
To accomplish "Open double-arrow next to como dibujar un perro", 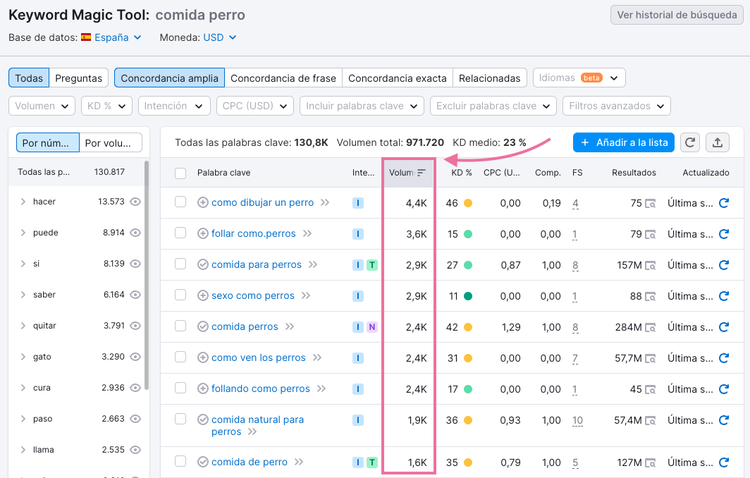I will tap(325, 202).
